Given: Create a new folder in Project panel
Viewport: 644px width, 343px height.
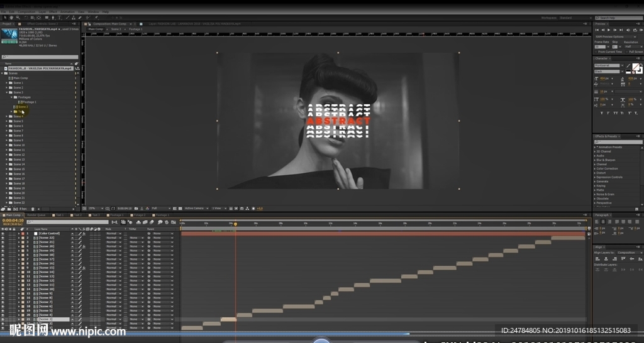Looking at the screenshot, I should click(9, 209).
